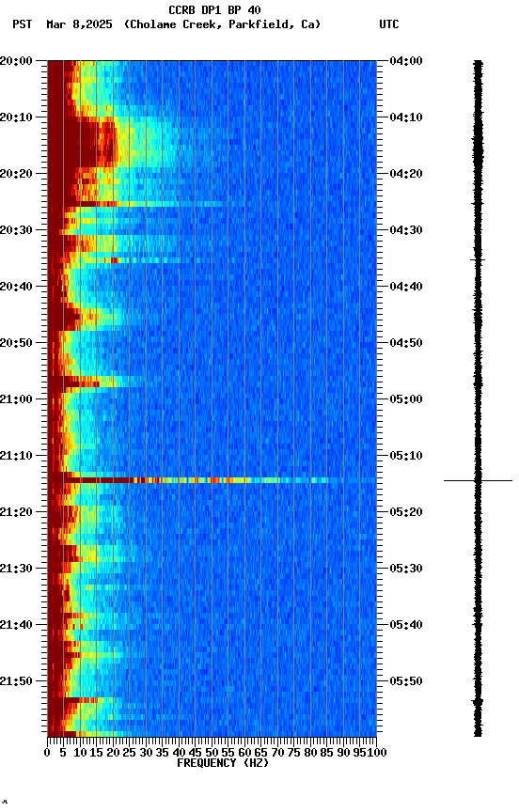Screen dimensions: 519x812
Task: Click the 05:50 UTC time label
Action: [x=406, y=681]
